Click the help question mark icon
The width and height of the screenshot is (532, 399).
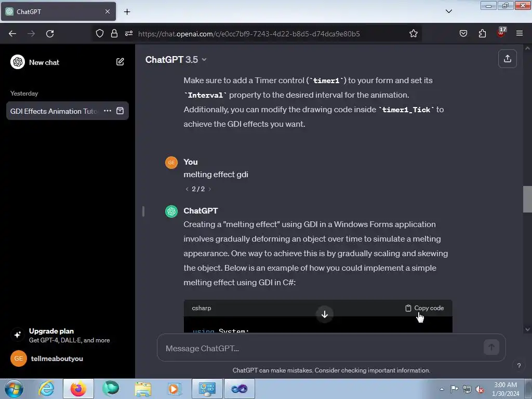pos(518,365)
